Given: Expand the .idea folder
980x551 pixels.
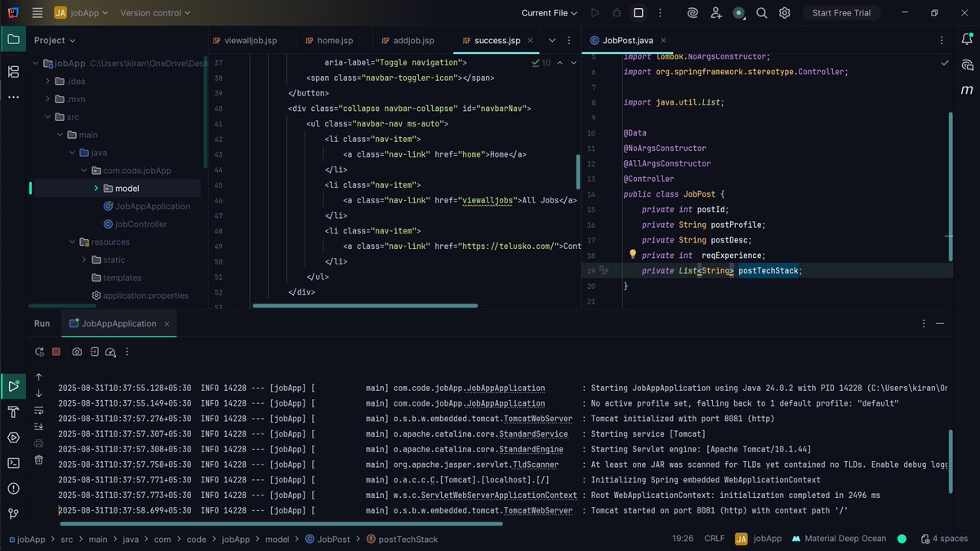Looking at the screenshot, I should (48, 81).
